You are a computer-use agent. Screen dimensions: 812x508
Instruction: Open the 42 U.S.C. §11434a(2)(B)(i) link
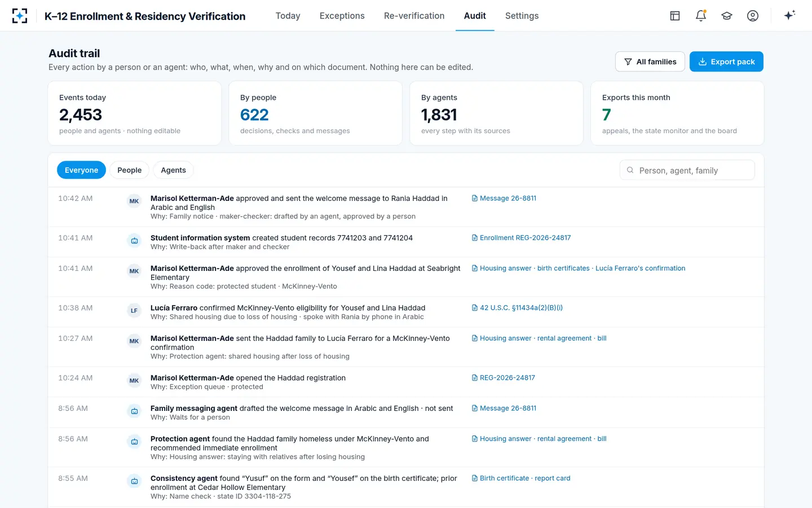point(518,308)
